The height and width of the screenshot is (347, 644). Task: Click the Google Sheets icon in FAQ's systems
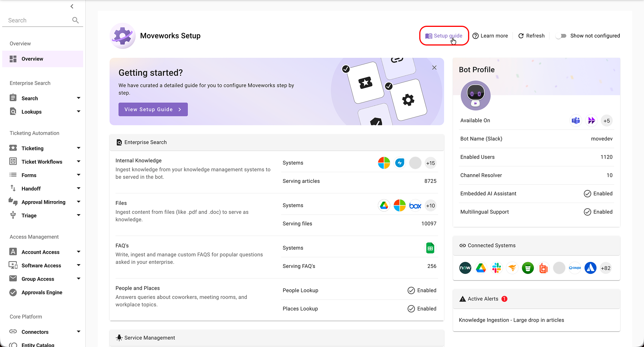430,248
